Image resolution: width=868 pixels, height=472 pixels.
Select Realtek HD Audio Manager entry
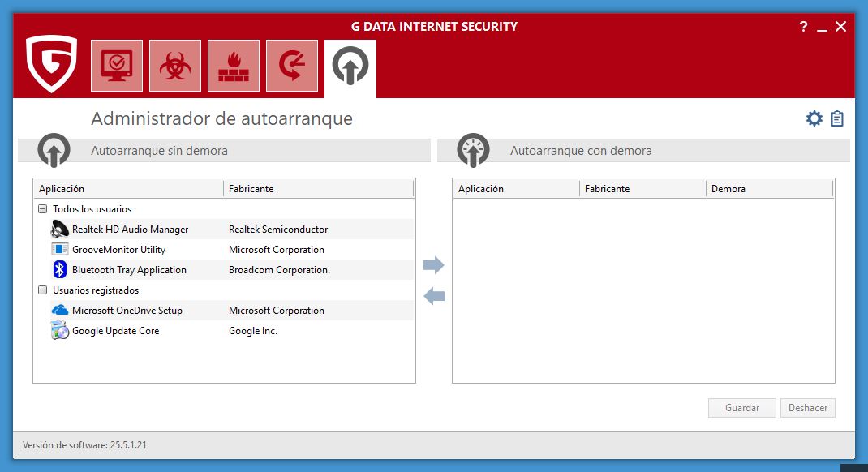(231, 229)
